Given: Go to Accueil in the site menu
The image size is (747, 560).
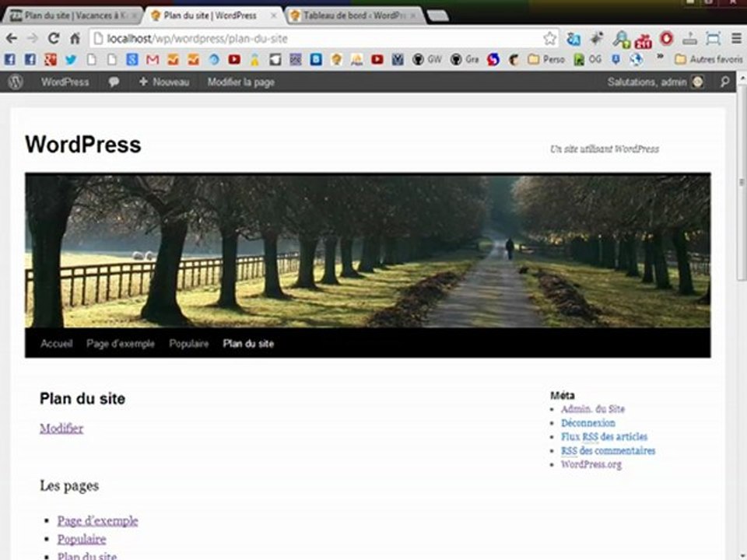Looking at the screenshot, I should click(x=57, y=343).
